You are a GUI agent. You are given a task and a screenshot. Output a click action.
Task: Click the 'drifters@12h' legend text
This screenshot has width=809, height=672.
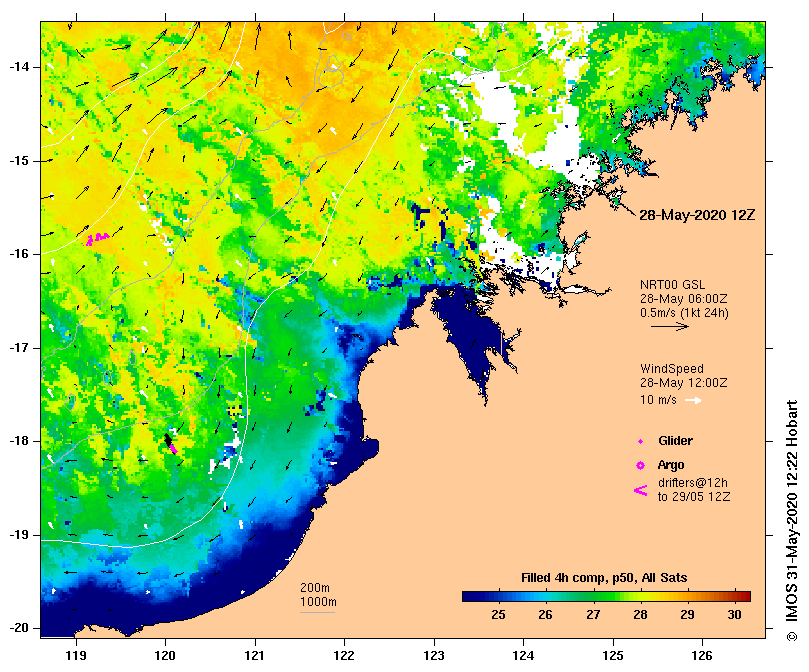(x=693, y=483)
